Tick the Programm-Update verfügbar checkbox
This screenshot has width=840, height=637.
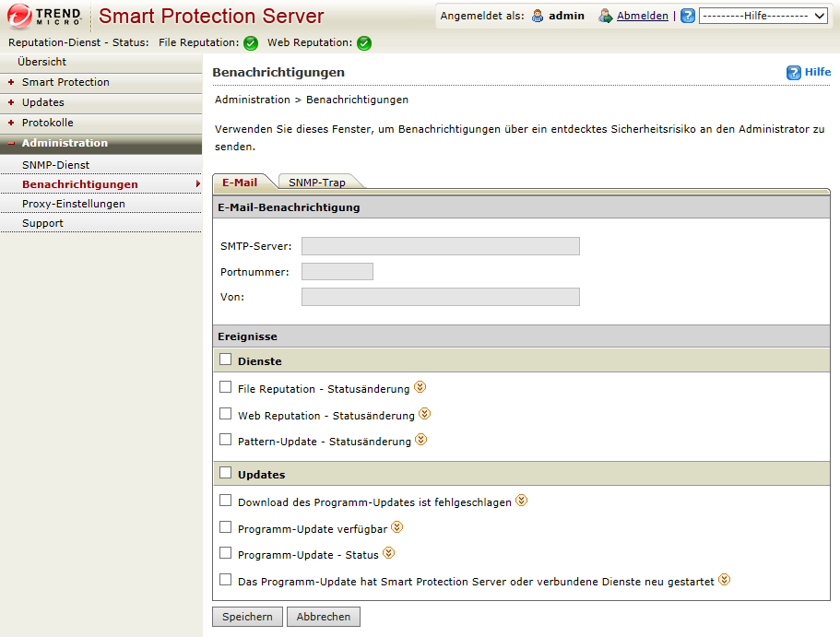click(226, 527)
